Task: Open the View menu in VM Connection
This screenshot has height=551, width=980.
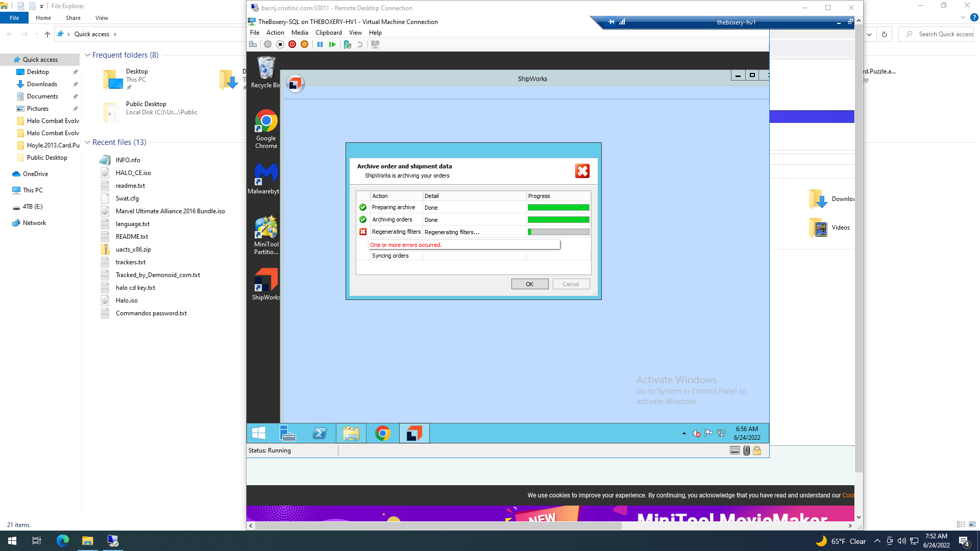Action: point(355,33)
